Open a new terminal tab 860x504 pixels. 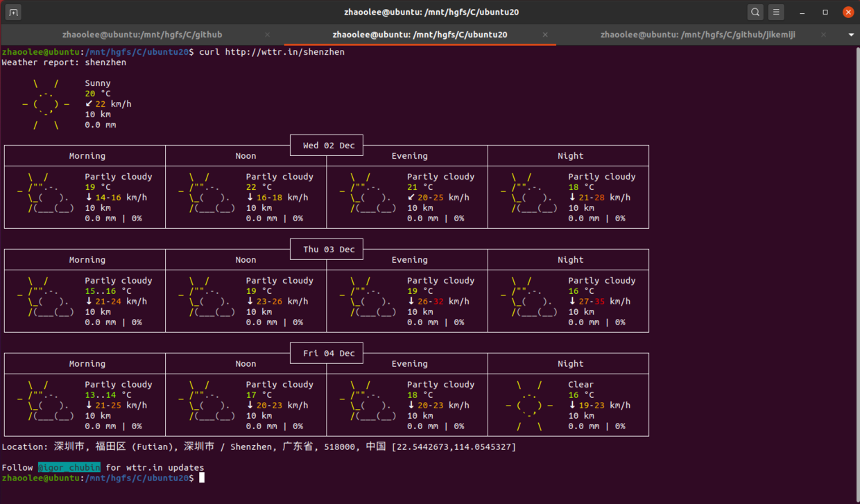(x=13, y=12)
